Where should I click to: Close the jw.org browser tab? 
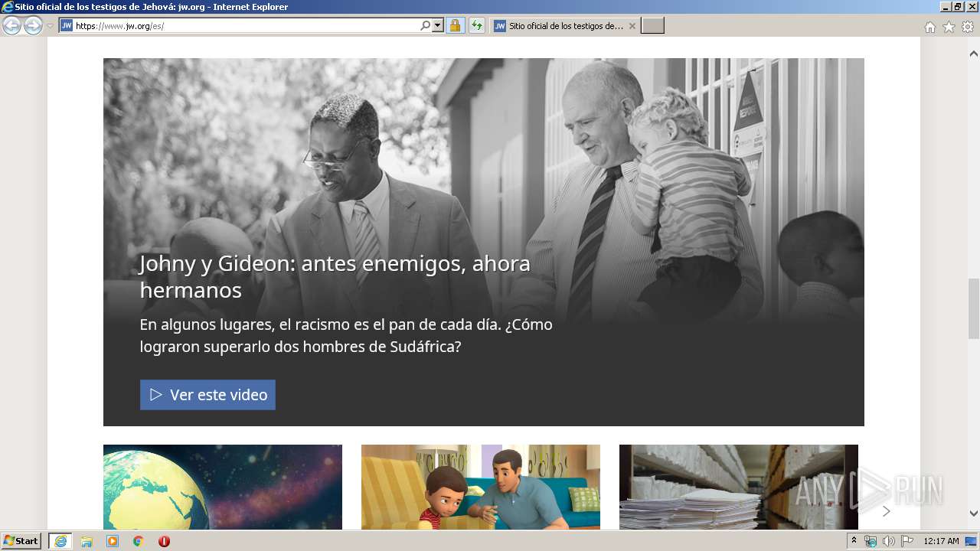(632, 26)
